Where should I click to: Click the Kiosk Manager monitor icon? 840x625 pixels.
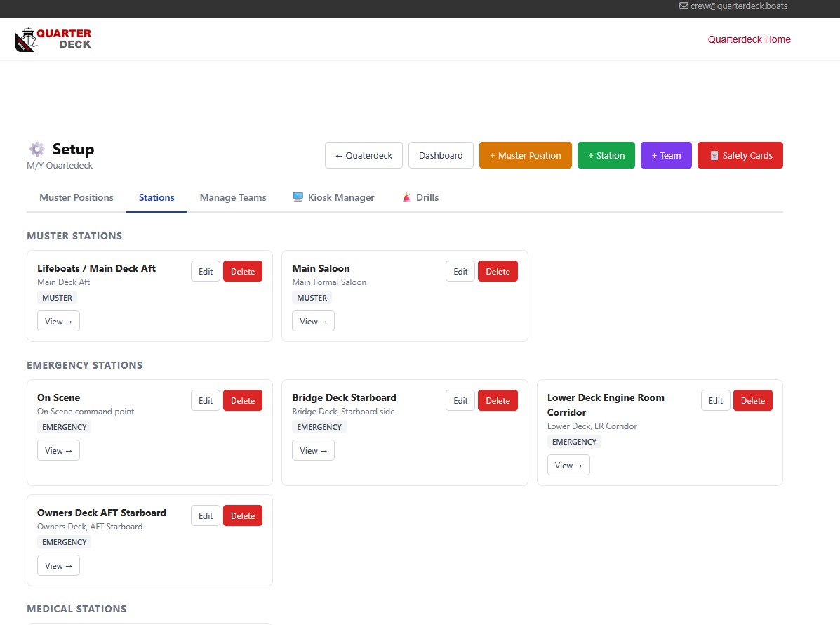(298, 197)
